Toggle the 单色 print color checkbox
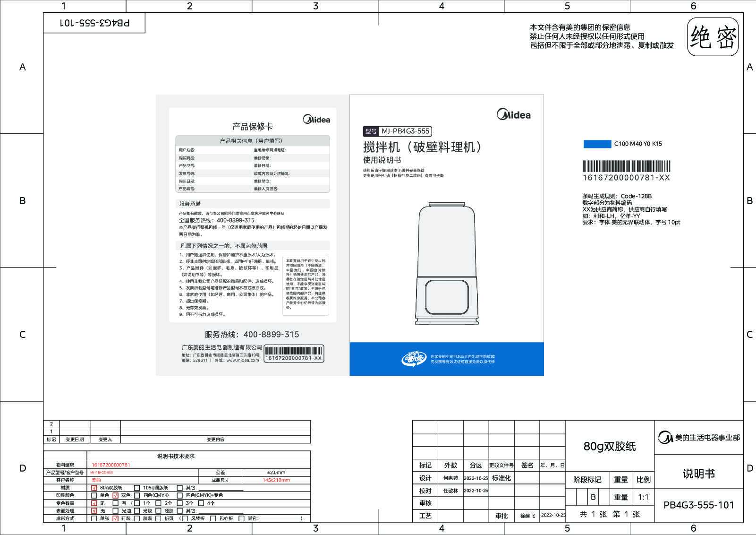756x535 pixels. click(x=94, y=495)
